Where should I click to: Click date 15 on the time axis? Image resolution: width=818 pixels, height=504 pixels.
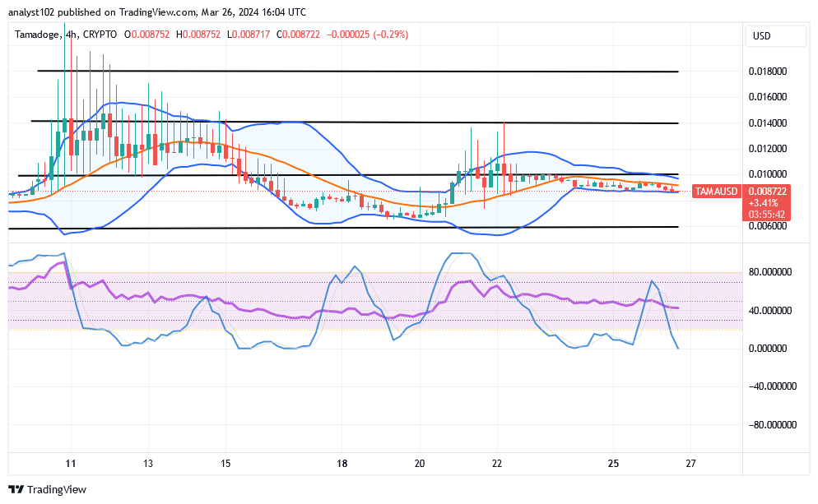225,464
